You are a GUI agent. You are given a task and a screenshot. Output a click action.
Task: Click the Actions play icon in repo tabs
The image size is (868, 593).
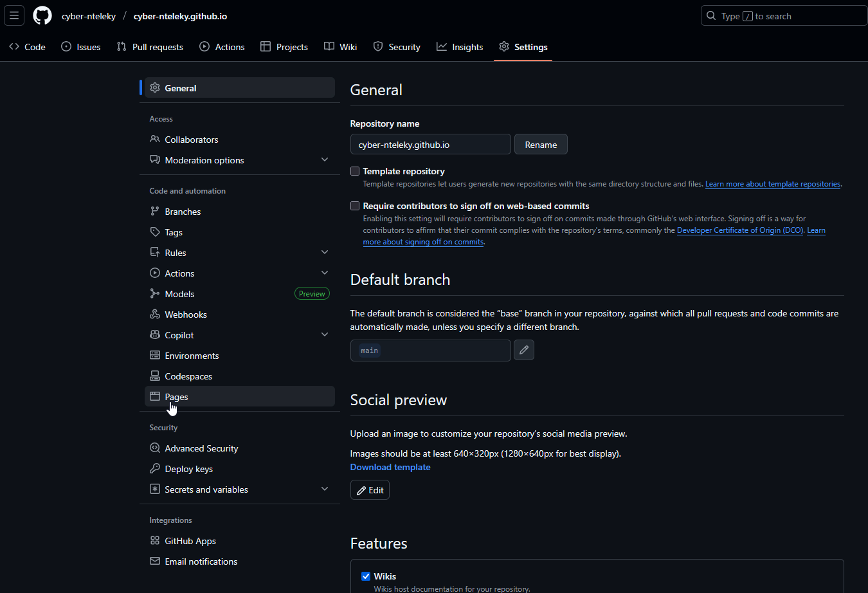coord(204,46)
